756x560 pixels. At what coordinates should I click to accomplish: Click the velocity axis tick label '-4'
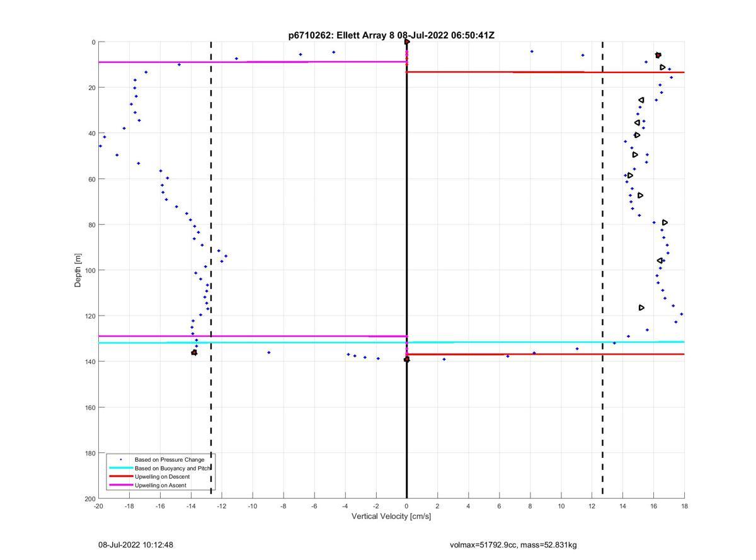click(345, 506)
